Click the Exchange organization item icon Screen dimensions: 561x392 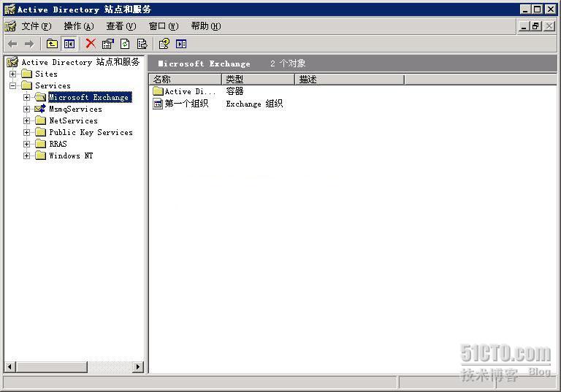coord(158,104)
